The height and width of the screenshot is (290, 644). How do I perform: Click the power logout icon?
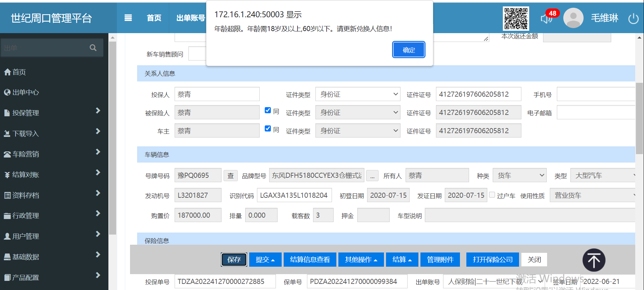point(633,18)
